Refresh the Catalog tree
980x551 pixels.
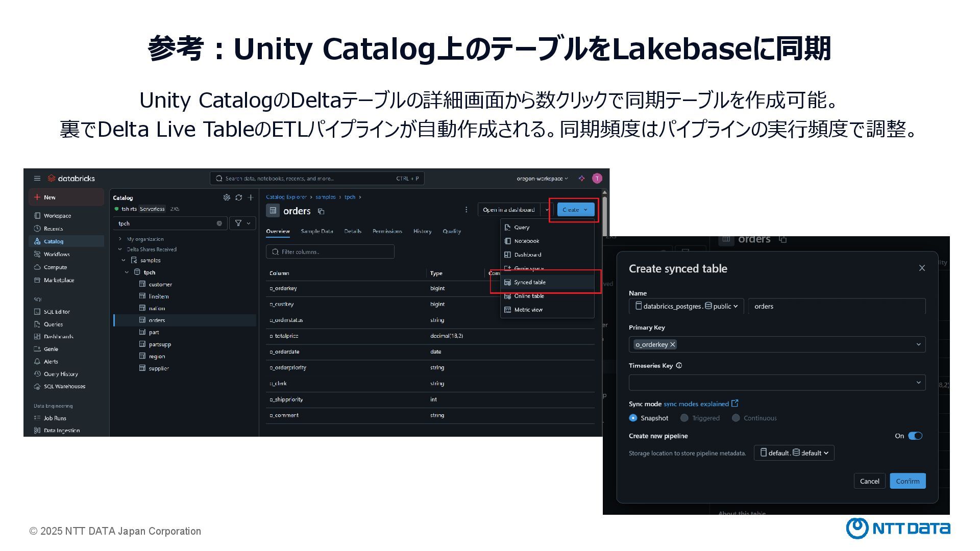point(238,197)
